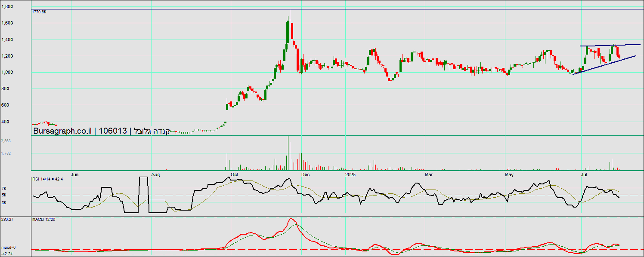This screenshot has width=644, height=257.
Task: Click the RSI 70 level label
Action: [x=4, y=188]
